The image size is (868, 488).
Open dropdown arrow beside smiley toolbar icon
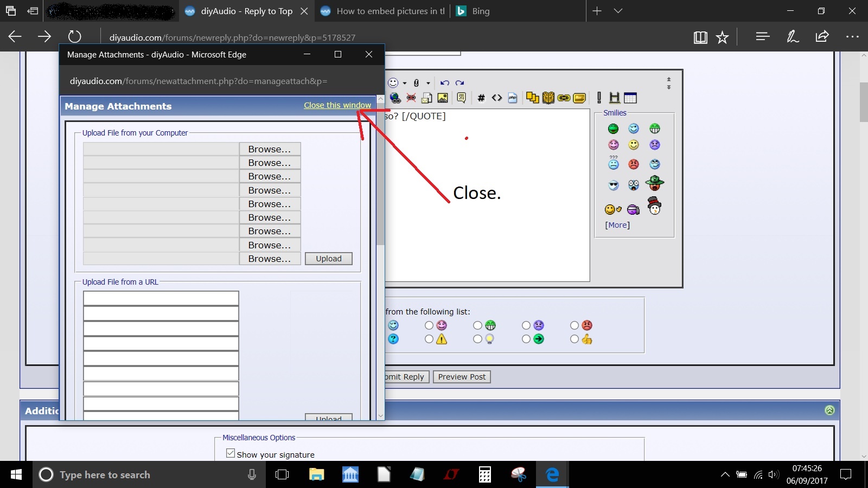pos(405,84)
